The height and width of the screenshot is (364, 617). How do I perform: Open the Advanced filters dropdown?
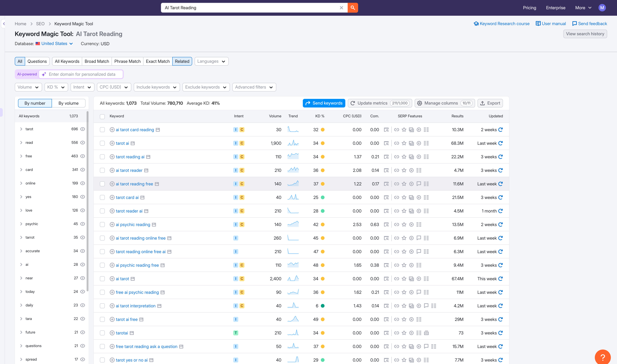point(254,87)
